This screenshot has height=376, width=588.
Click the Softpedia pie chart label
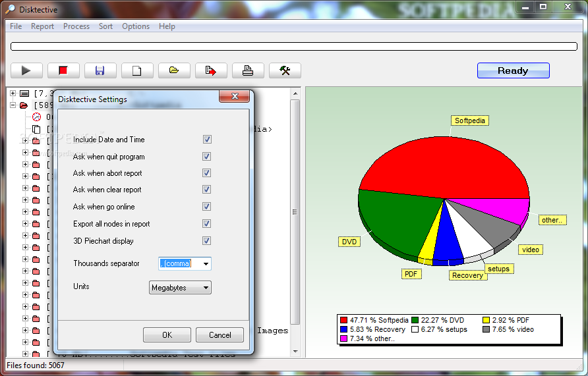click(x=470, y=121)
